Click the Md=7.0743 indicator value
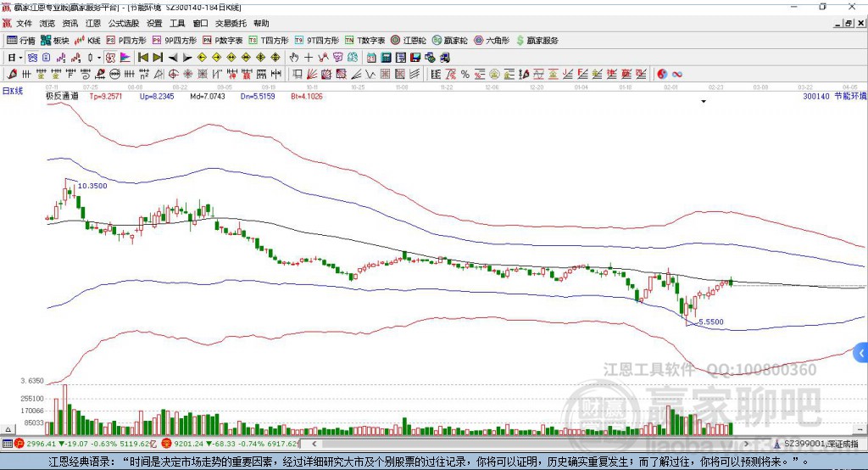868x470 pixels. pyautogui.click(x=208, y=96)
